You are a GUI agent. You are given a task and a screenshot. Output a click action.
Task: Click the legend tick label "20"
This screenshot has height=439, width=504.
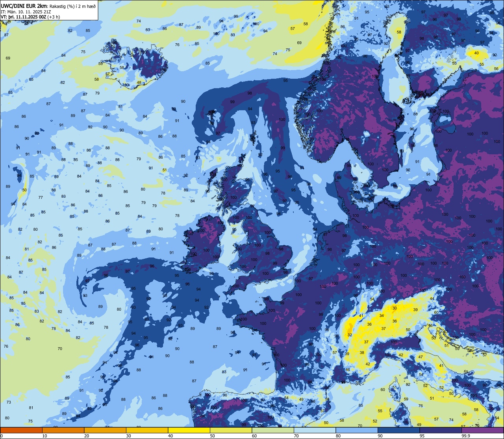click(87, 436)
